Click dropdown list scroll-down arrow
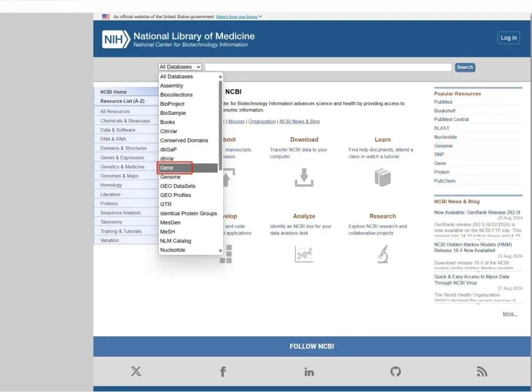This screenshot has height=392, width=532. pyautogui.click(x=221, y=251)
